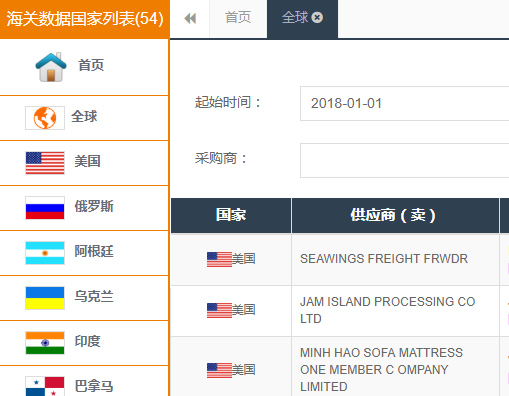This screenshot has height=396, width=509.
Task: Select 阿根廷 in the country list
Action: [84, 253]
